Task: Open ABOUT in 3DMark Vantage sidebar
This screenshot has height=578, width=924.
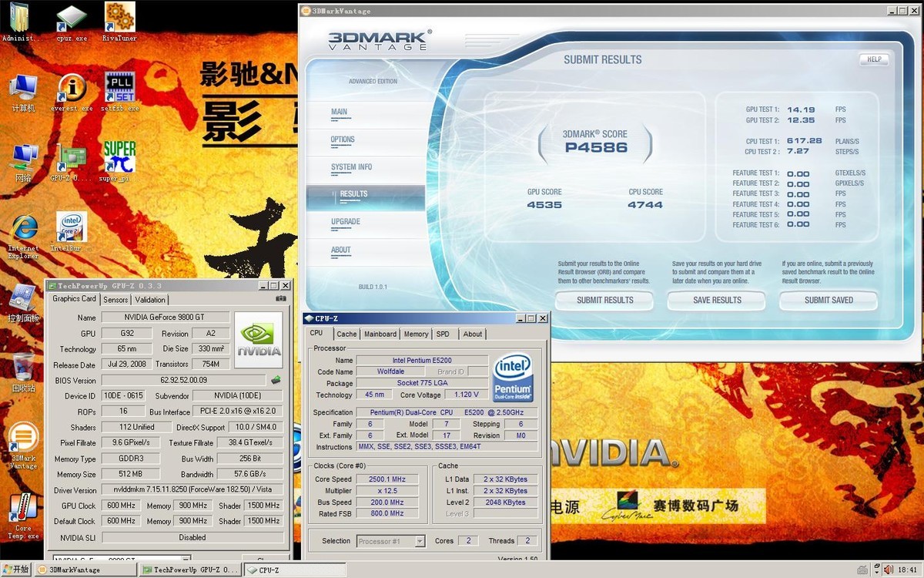Action: pos(366,252)
